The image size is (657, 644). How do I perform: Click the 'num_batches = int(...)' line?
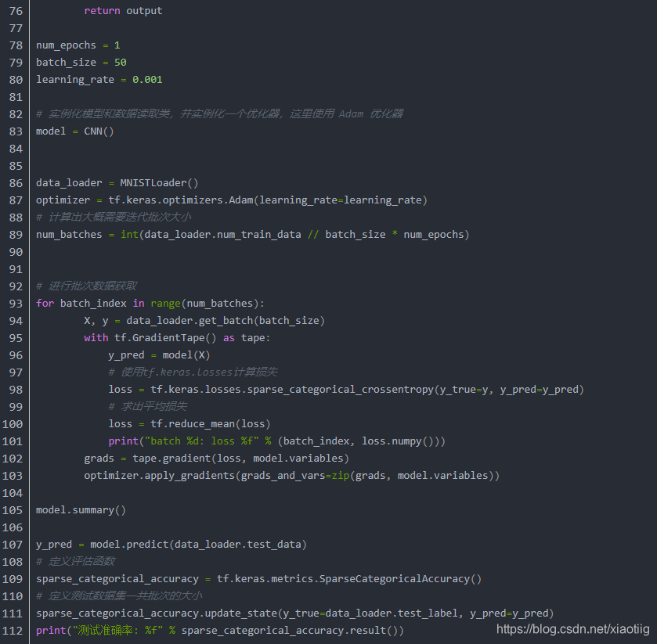252,235
